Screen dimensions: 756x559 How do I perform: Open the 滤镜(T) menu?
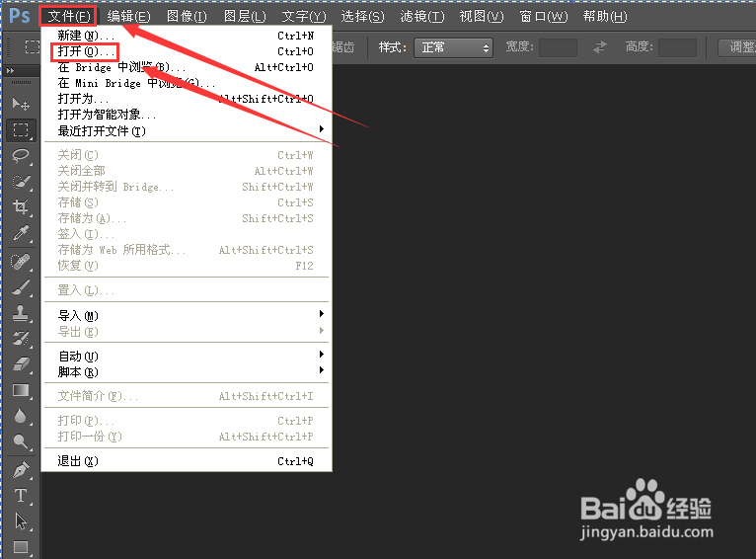[422, 16]
